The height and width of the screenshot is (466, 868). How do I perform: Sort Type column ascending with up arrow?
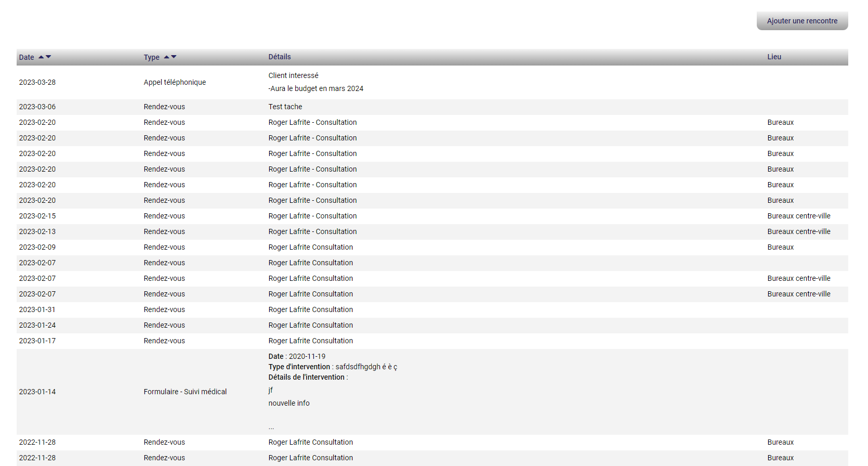pos(166,57)
